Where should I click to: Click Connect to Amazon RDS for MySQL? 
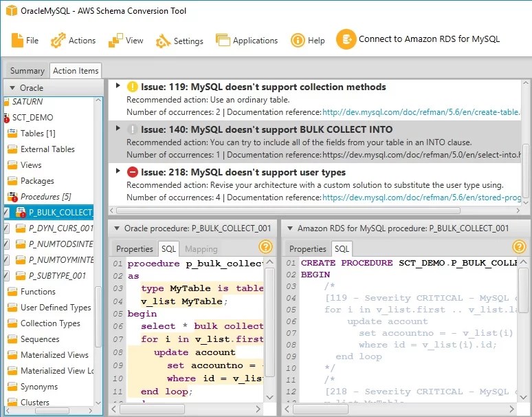tap(429, 39)
